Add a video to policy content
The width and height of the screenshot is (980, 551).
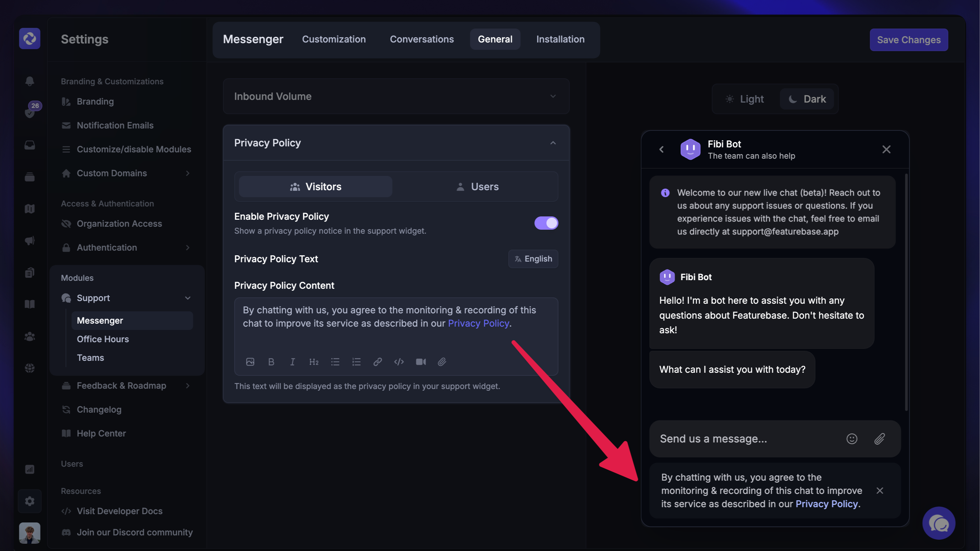click(420, 361)
